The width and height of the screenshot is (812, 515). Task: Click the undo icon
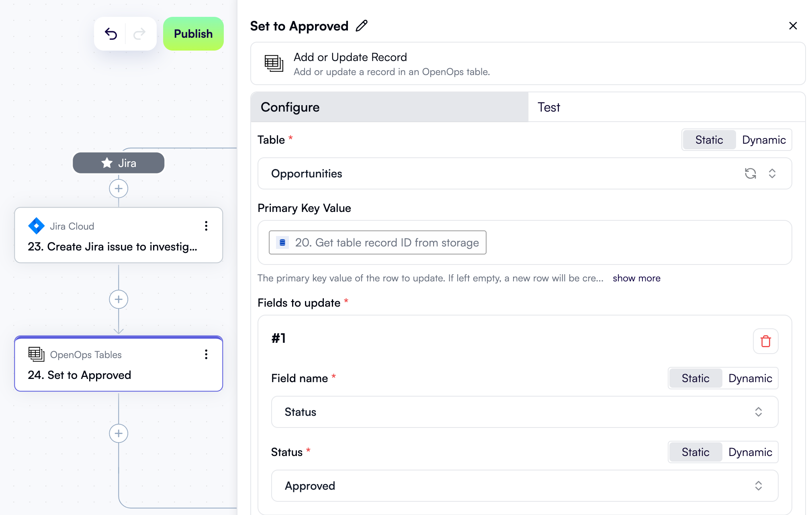coord(111,34)
